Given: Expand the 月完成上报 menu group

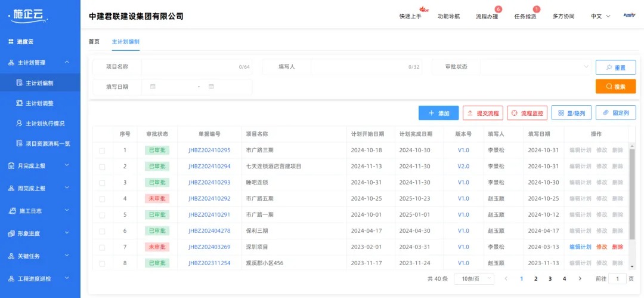Looking at the screenshot, I should [x=67, y=165].
